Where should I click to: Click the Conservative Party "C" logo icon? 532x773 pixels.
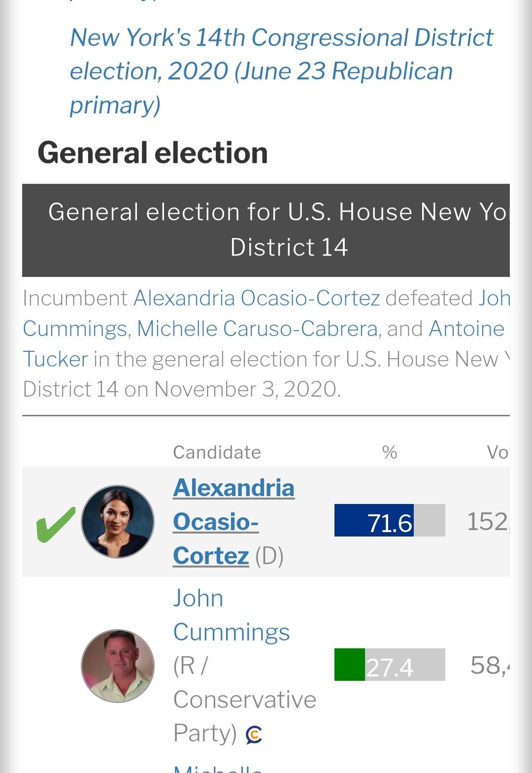click(x=254, y=735)
